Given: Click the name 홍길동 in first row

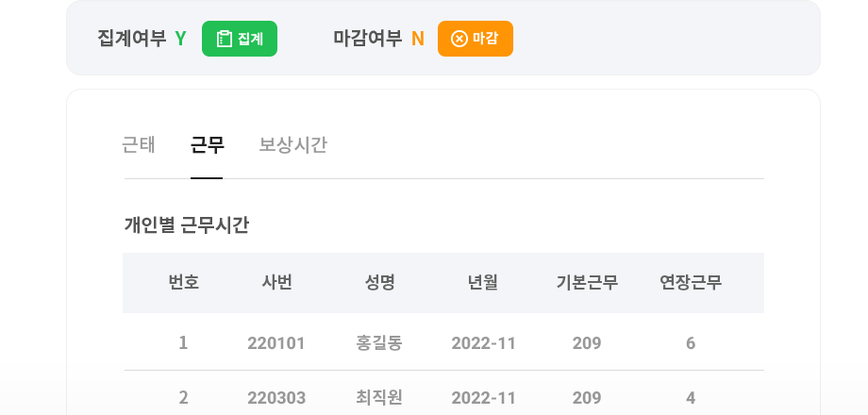Looking at the screenshot, I should pyautogui.click(x=379, y=343).
